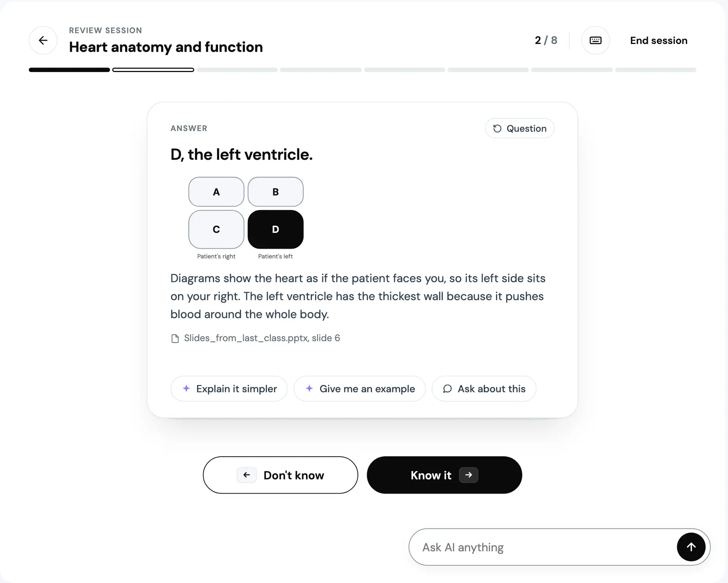
Task: Click the sparkle icon on Explain it simpler
Action: click(x=186, y=388)
